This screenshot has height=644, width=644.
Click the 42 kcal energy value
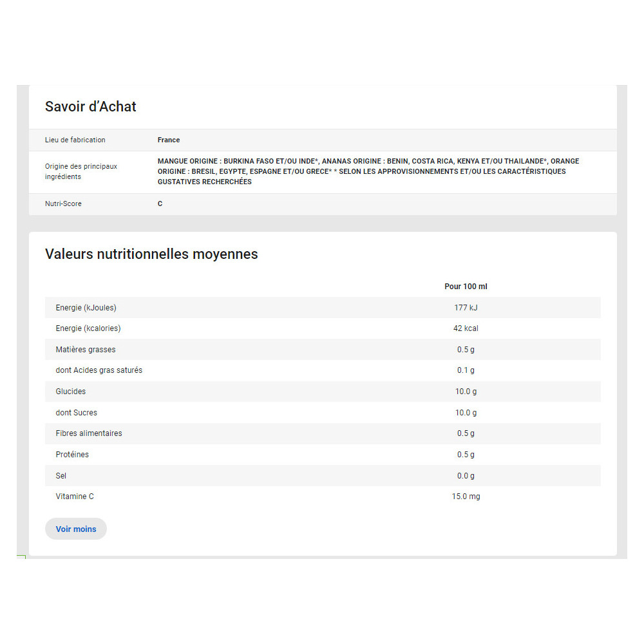click(466, 328)
